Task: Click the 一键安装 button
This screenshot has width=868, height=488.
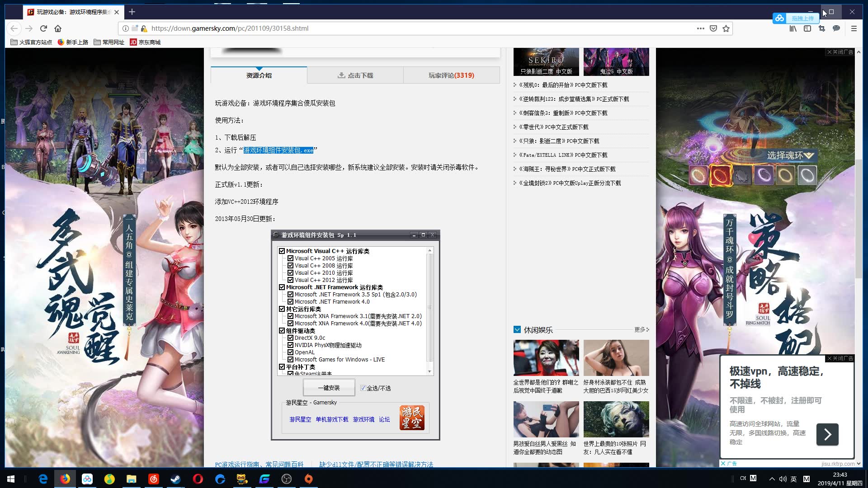Action: point(329,388)
